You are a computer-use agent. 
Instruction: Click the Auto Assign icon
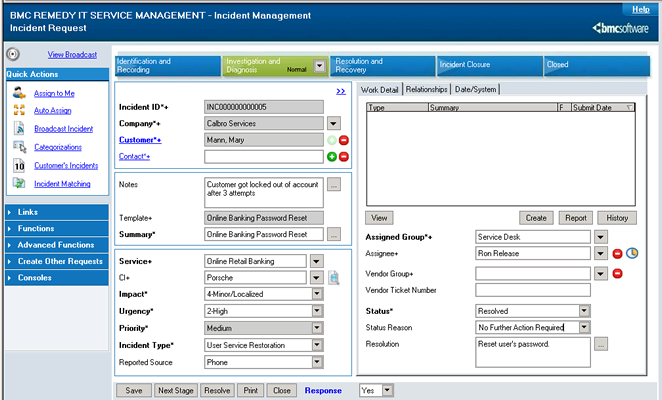tap(19, 110)
